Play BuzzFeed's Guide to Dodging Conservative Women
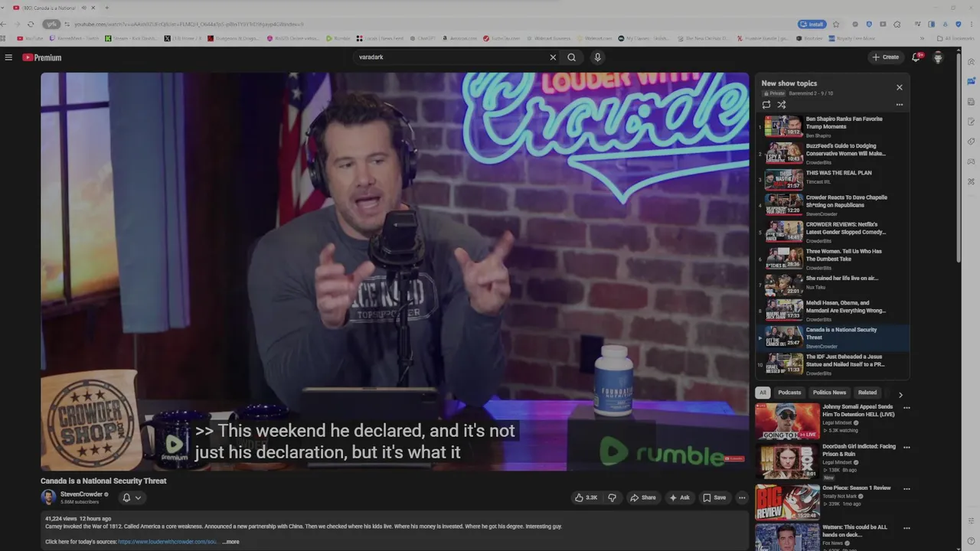980x551 pixels. 833,153
